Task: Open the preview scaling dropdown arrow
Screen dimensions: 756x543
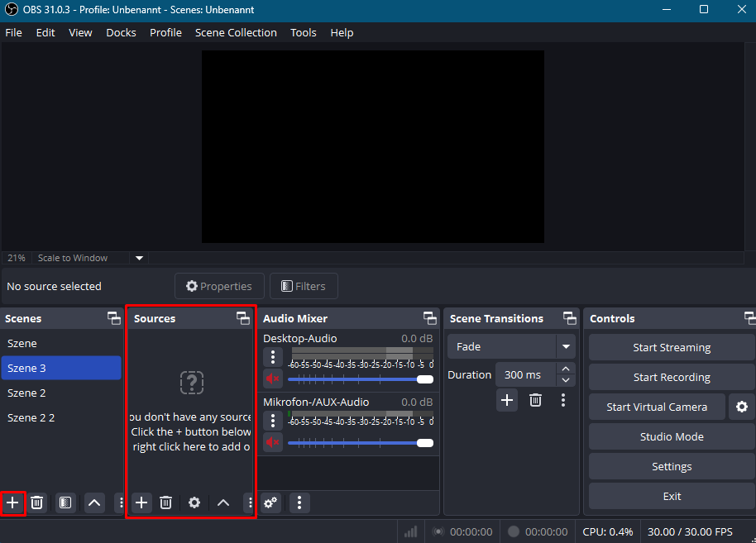Action: (139, 258)
